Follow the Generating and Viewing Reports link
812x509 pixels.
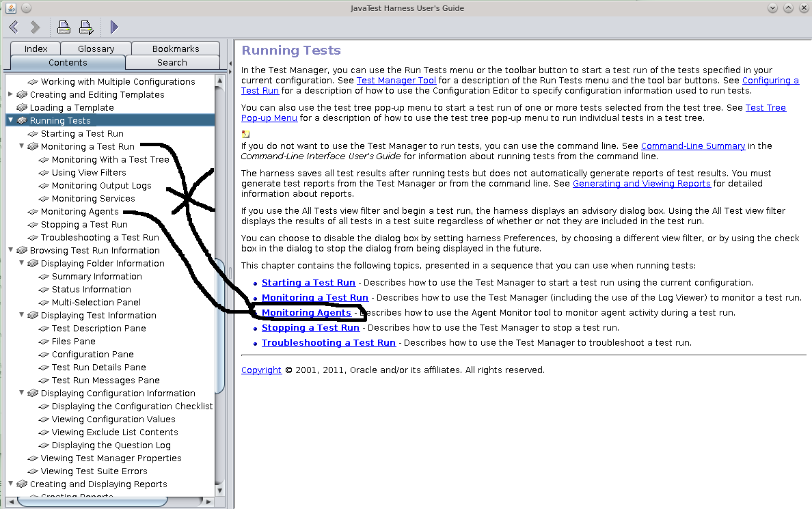pos(641,184)
